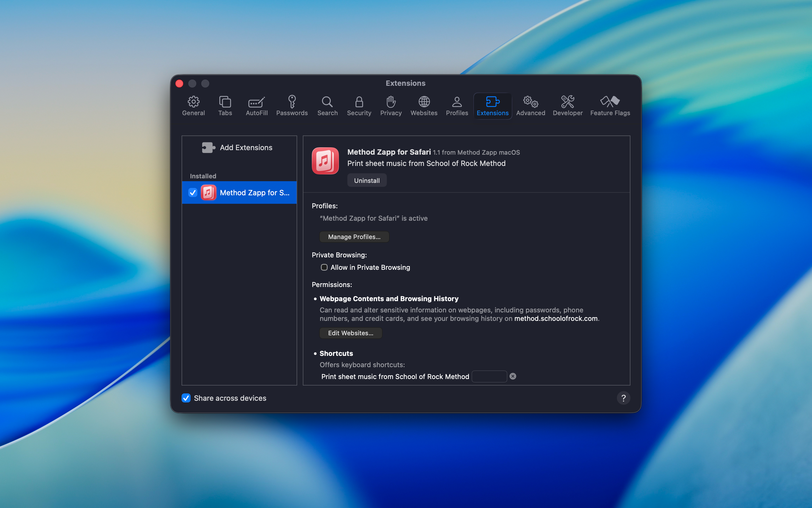Click the Method Zapp for Safari title
This screenshot has width=812, height=508.
(x=389, y=152)
